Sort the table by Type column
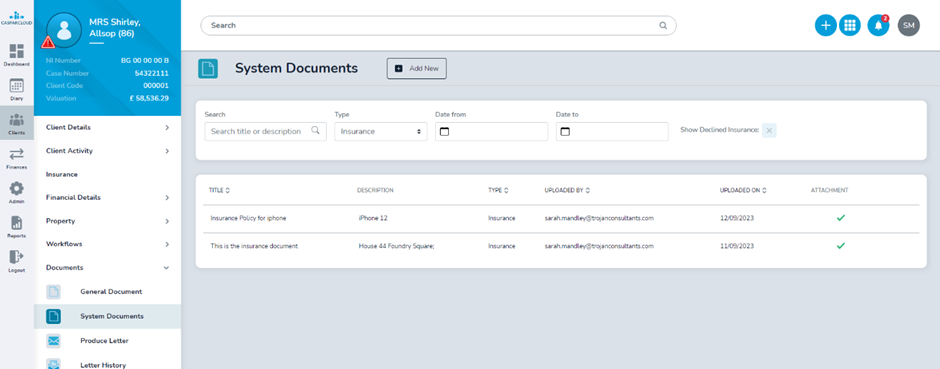940x369 pixels. tap(498, 190)
